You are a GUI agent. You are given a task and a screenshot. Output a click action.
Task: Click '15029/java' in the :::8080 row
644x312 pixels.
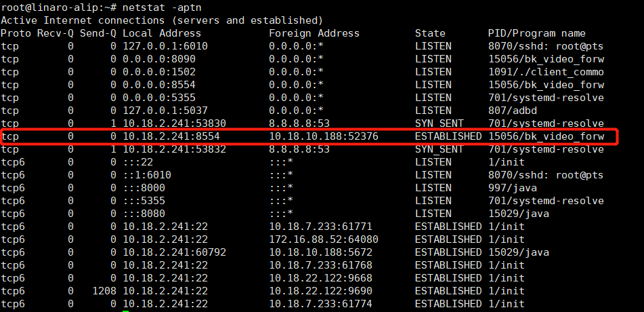518,214
